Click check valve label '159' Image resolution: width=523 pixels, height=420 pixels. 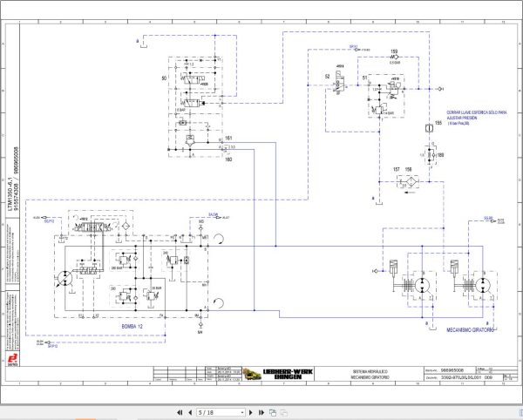[x=394, y=52]
